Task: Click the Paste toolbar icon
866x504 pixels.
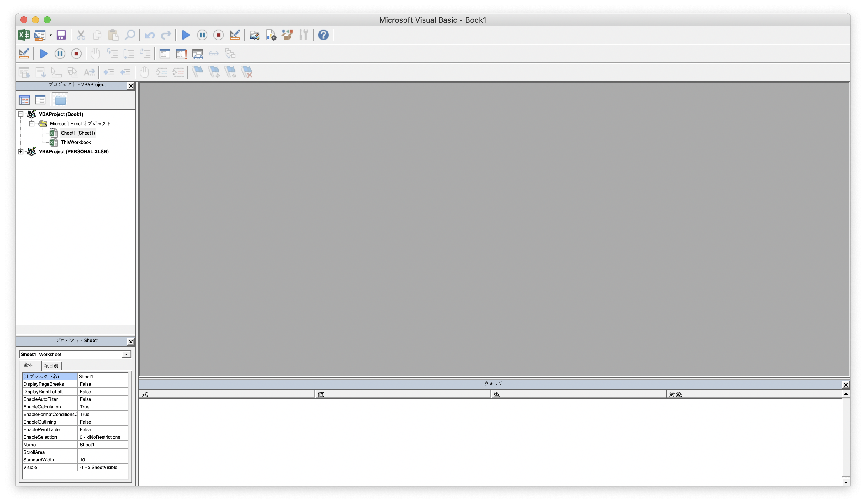Action: [x=113, y=35]
